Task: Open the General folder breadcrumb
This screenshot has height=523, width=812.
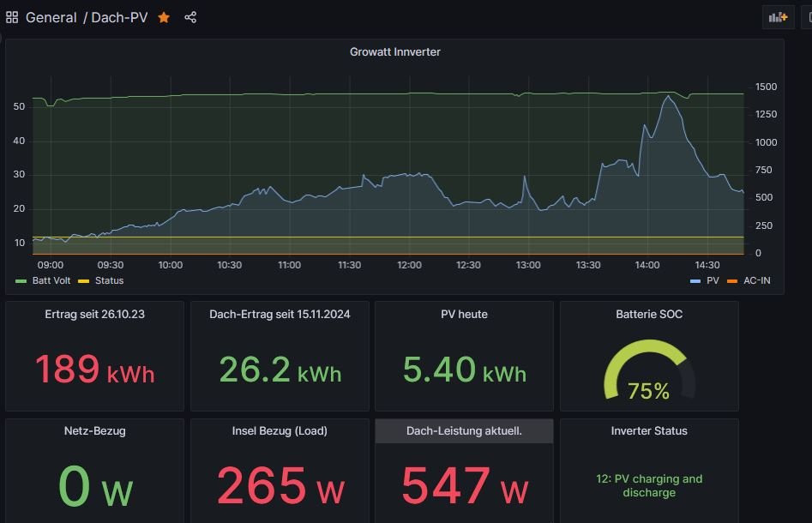Action: [x=51, y=17]
